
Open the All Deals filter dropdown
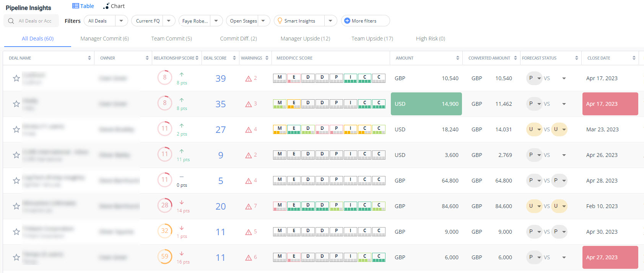[x=121, y=21]
